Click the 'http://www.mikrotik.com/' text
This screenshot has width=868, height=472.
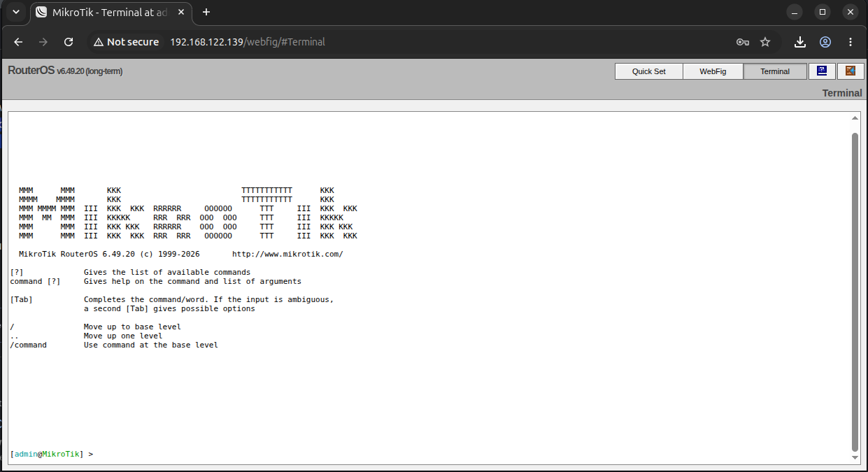pyautogui.click(x=287, y=255)
